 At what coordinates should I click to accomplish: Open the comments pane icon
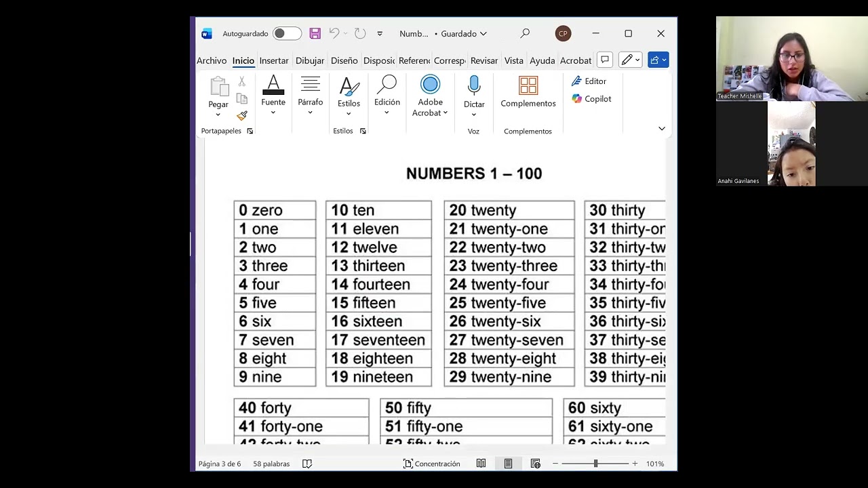605,60
